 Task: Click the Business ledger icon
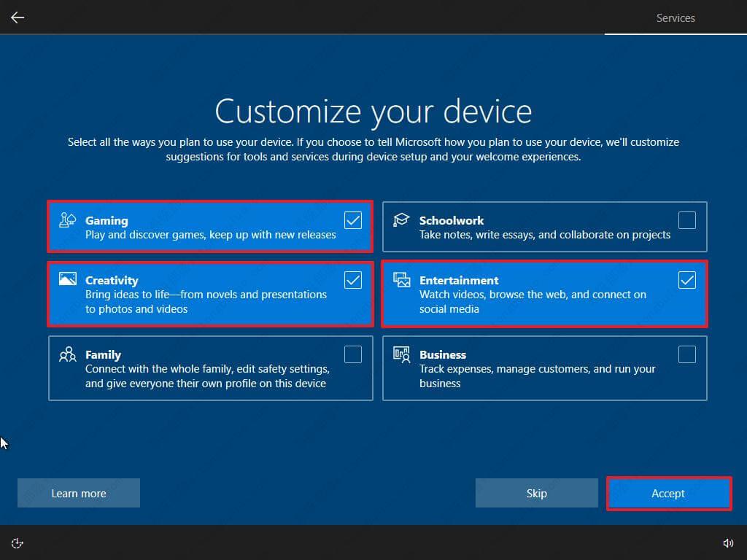point(402,354)
